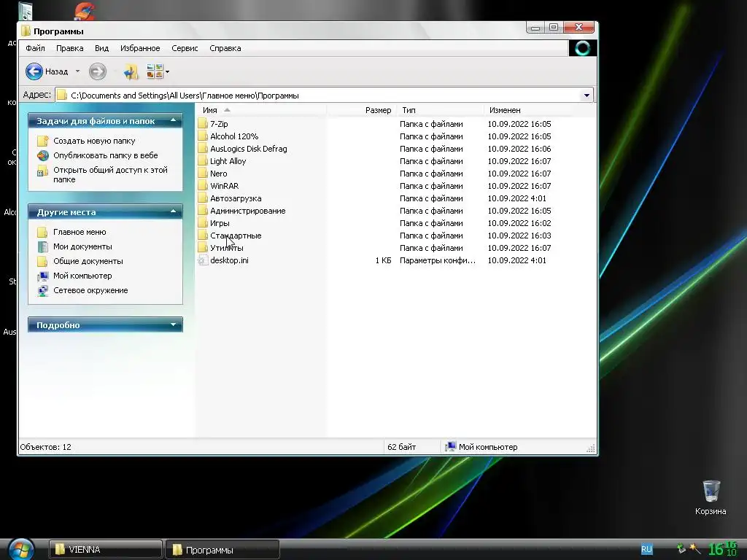Click Мои документы in Другие места

click(x=83, y=246)
